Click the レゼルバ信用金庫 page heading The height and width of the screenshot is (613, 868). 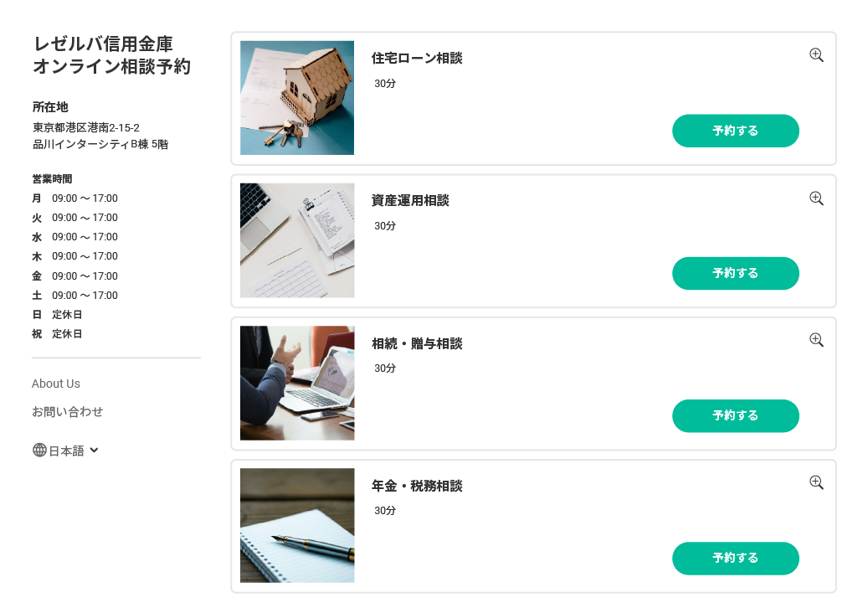tap(112, 54)
